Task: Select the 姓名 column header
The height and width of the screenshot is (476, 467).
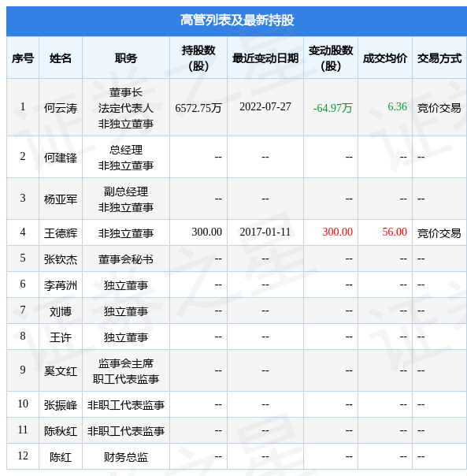Action: [x=61, y=58]
